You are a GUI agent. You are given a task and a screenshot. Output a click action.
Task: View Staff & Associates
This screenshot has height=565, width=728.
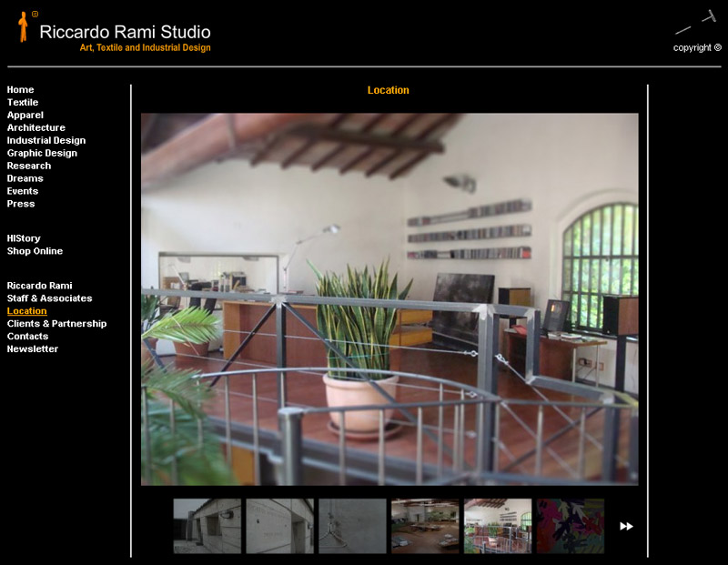(x=50, y=298)
